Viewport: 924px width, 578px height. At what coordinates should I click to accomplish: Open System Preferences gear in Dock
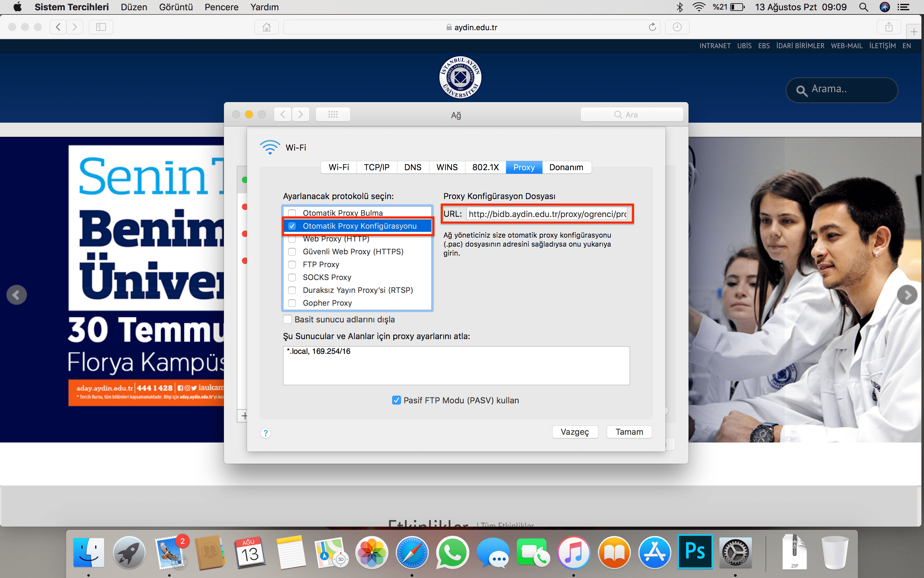click(x=735, y=552)
